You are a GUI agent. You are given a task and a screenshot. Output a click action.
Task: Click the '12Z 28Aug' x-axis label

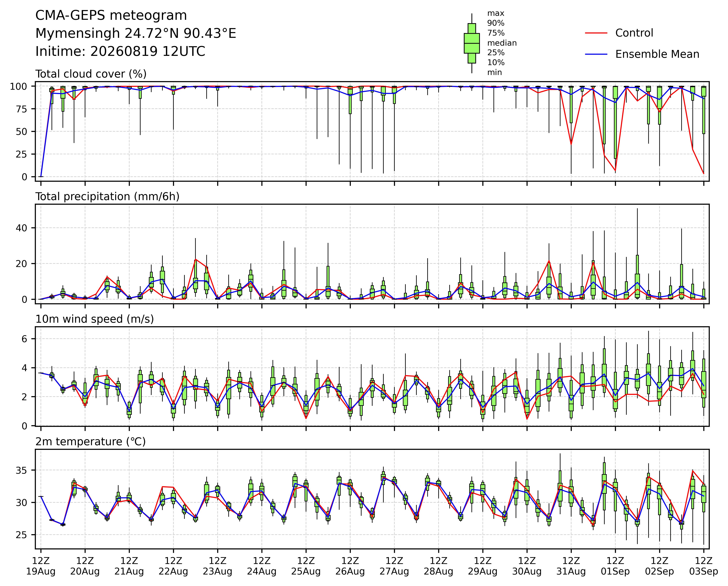pyautogui.click(x=439, y=566)
